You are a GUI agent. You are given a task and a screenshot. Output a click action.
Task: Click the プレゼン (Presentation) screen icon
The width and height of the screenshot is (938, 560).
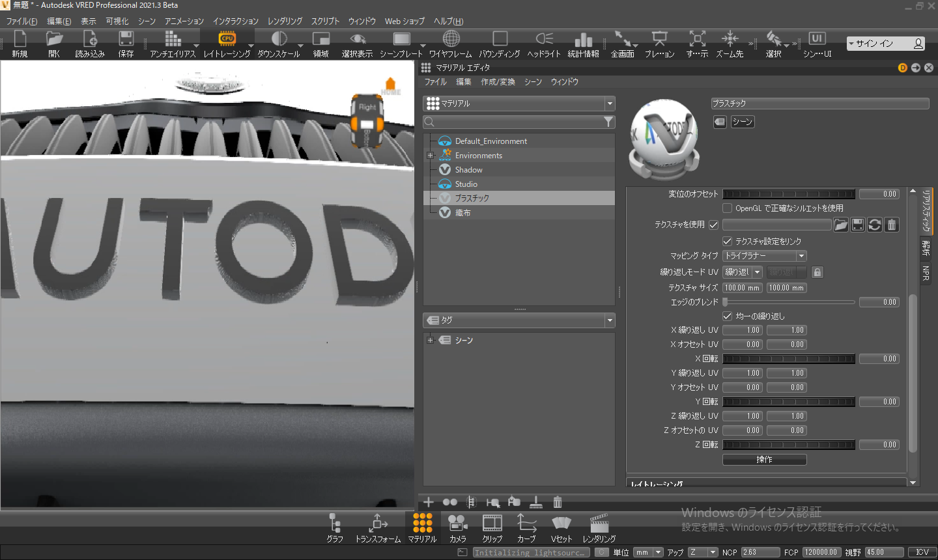click(x=659, y=39)
